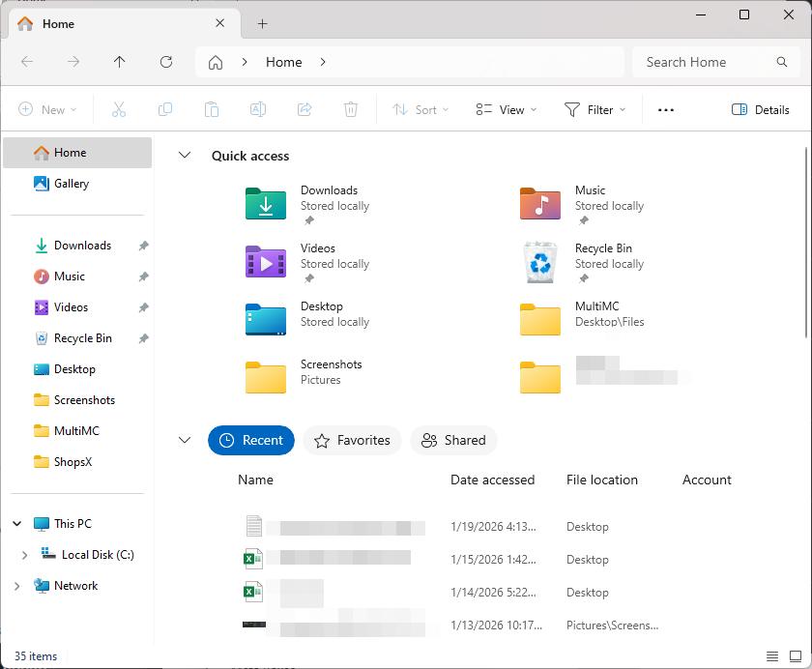Screen dimensions: 812x669
Task: Click the Rename icon
Action: click(x=257, y=109)
